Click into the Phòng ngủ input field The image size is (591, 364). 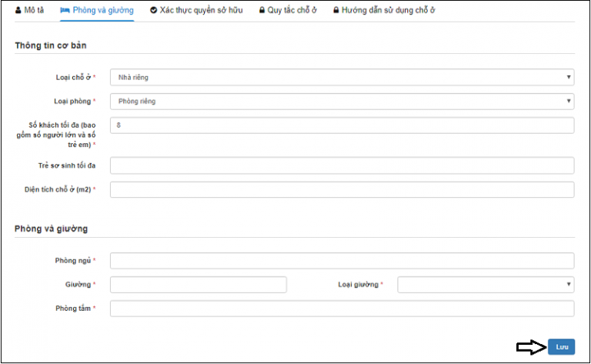tap(342, 261)
